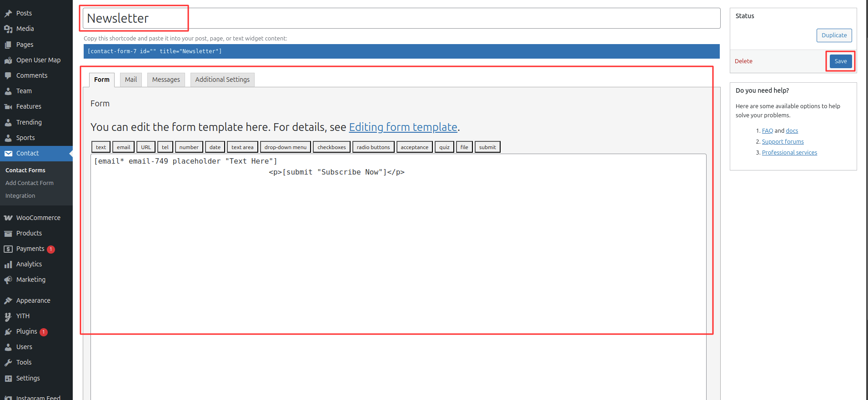Insert a number tag

pos(189,147)
